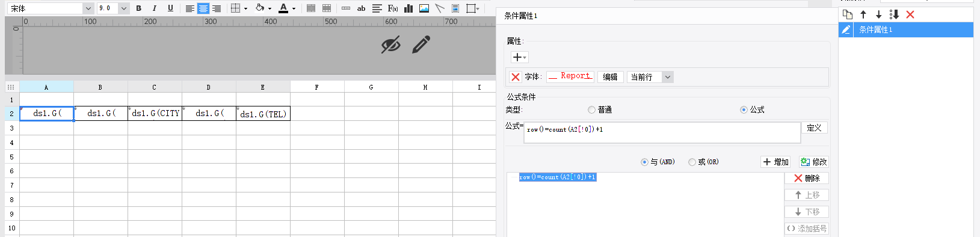The image size is (980, 237).
Task: Insert a chart using the bar chart icon
Action: [x=408, y=8]
